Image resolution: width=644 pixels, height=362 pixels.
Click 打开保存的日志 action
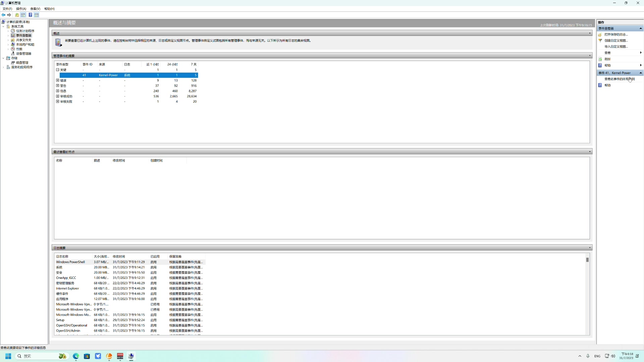[x=616, y=35]
